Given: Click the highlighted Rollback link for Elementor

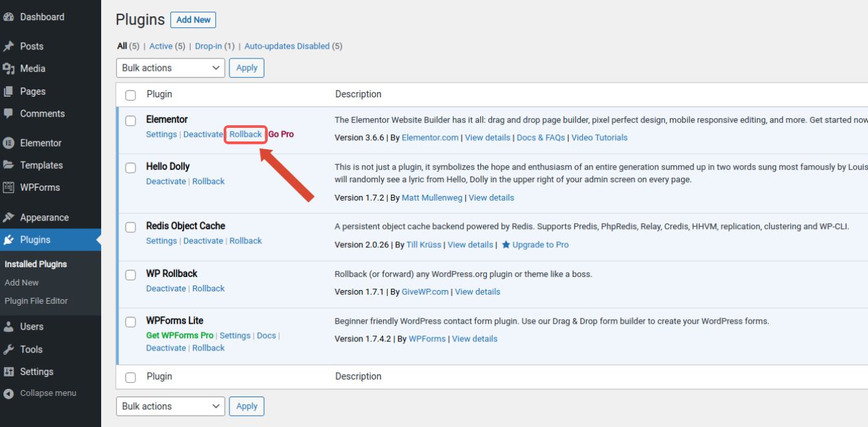Looking at the screenshot, I should click(245, 134).
